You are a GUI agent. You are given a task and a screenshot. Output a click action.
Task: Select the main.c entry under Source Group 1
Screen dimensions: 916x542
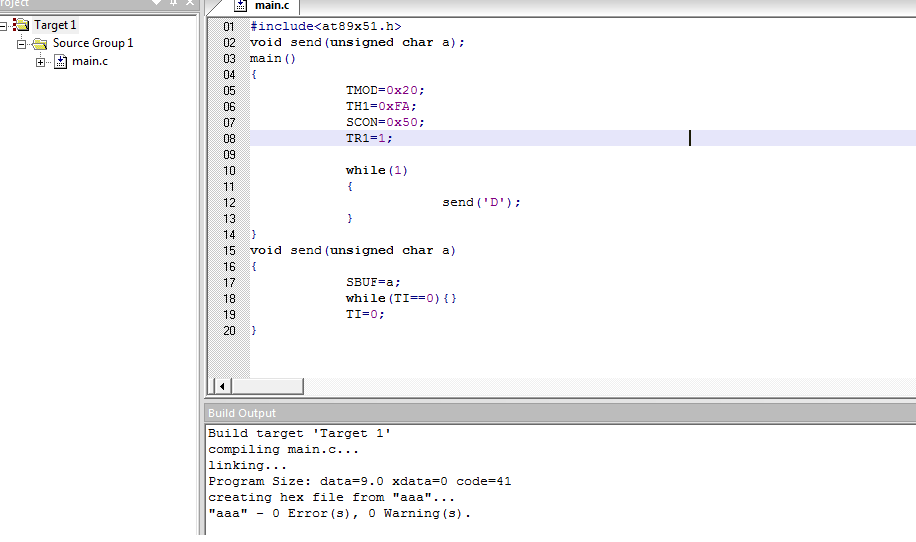(90, 61)
